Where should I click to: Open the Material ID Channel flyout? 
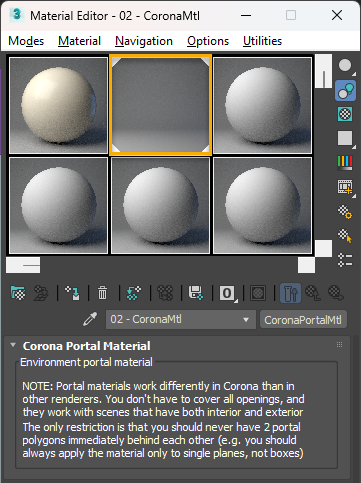pyautogui.click(x=227, y=293)
